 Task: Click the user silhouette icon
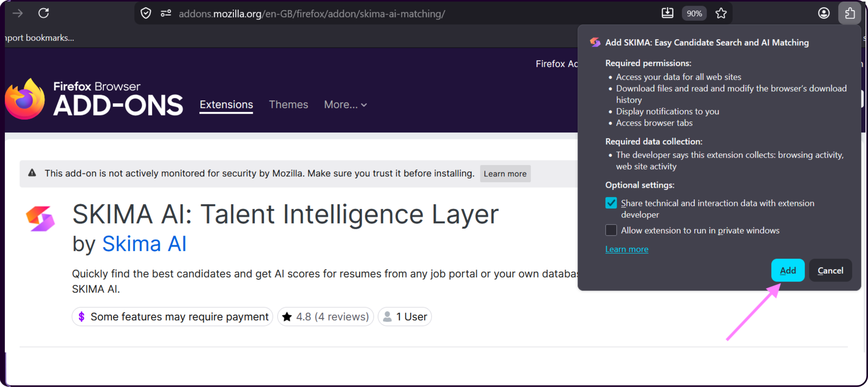point(387,316)
